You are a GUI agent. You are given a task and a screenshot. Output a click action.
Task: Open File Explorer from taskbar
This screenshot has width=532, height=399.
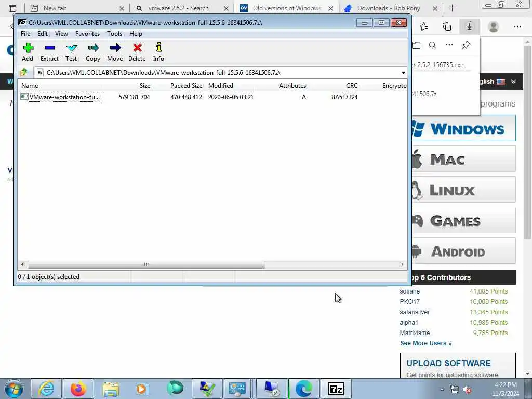[111, 389]
